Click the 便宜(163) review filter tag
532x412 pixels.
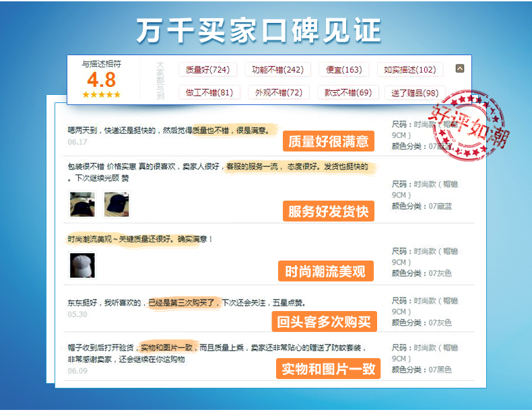coord(343,70)
